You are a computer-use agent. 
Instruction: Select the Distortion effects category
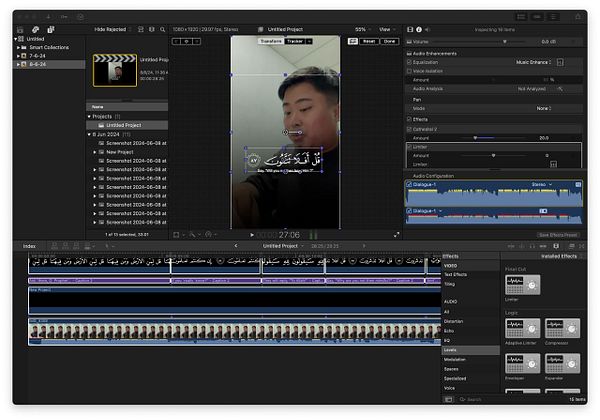[x=453, y=322]
